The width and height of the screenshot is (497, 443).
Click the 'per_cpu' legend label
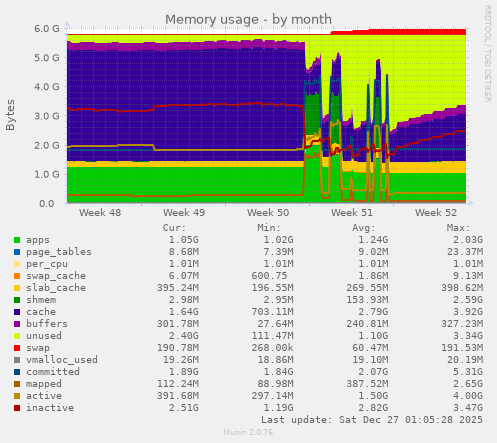click(47, 264)
